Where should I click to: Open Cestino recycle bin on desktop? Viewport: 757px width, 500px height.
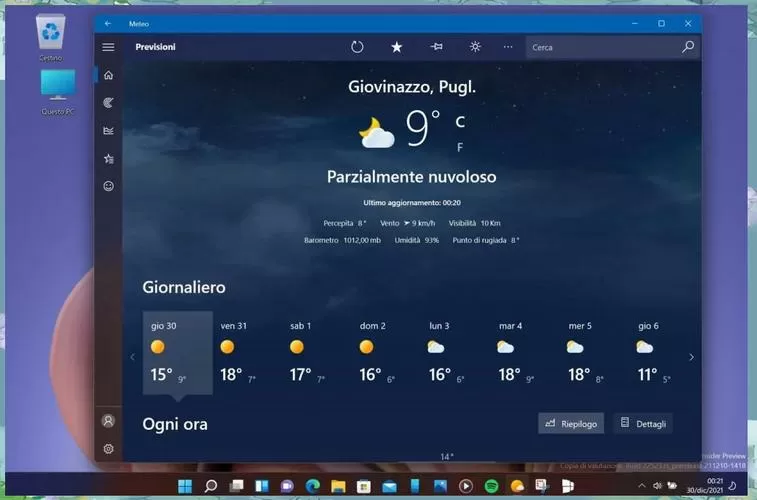point(51,38)
